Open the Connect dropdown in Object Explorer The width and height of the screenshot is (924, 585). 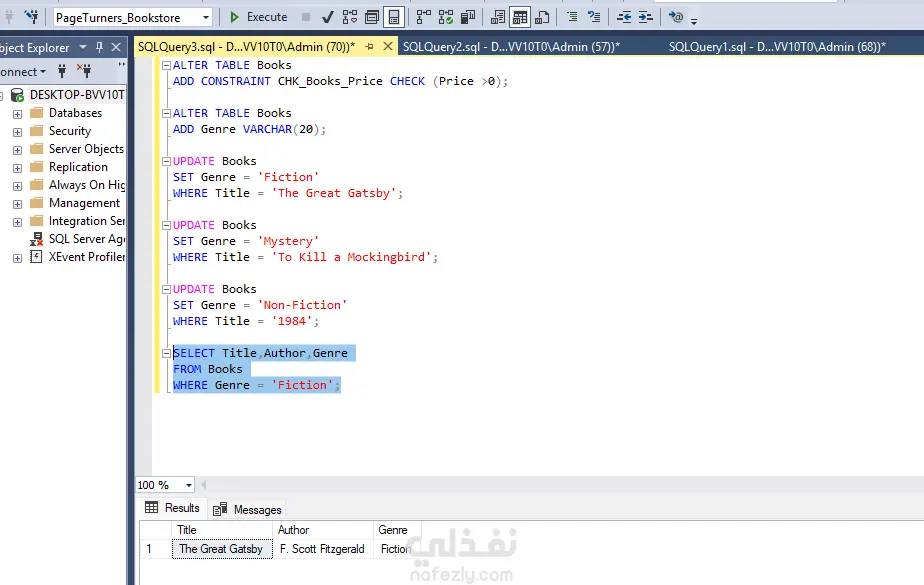pos(23,72)
